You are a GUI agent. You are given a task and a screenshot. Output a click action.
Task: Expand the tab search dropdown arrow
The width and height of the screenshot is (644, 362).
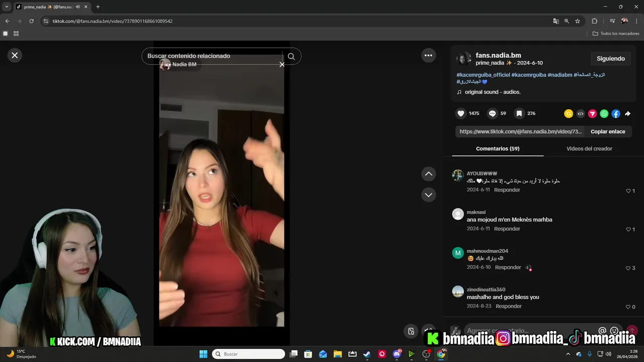pyautogui.click(x=7, y=7)
